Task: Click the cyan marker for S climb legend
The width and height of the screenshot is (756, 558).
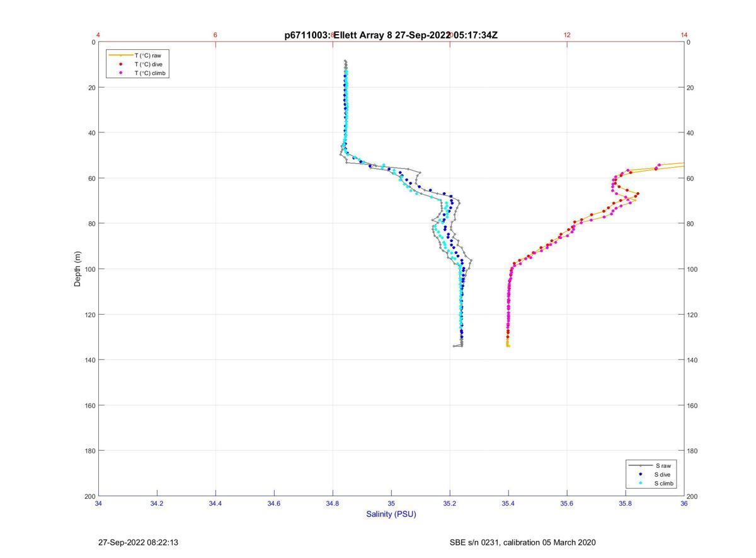Action: [x=640, y=484]
